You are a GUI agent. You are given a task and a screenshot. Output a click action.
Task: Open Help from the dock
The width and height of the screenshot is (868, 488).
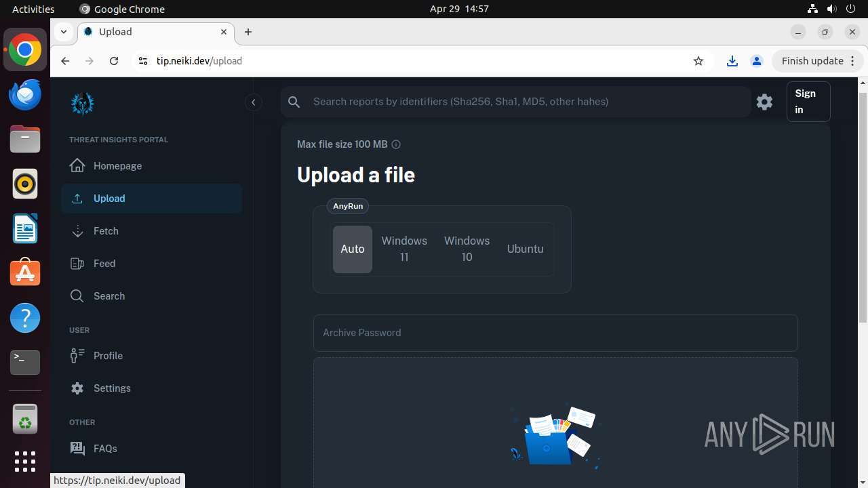tap(25, 318)
